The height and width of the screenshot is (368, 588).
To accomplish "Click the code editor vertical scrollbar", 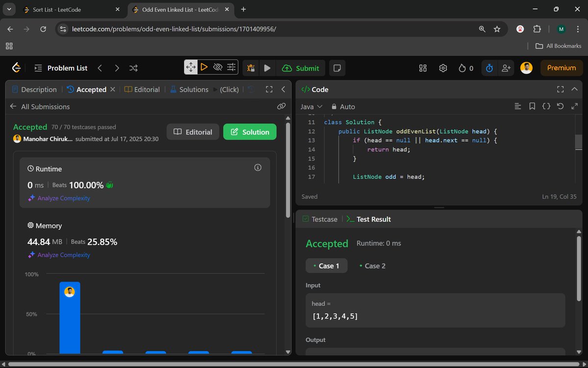I will 579,142.
